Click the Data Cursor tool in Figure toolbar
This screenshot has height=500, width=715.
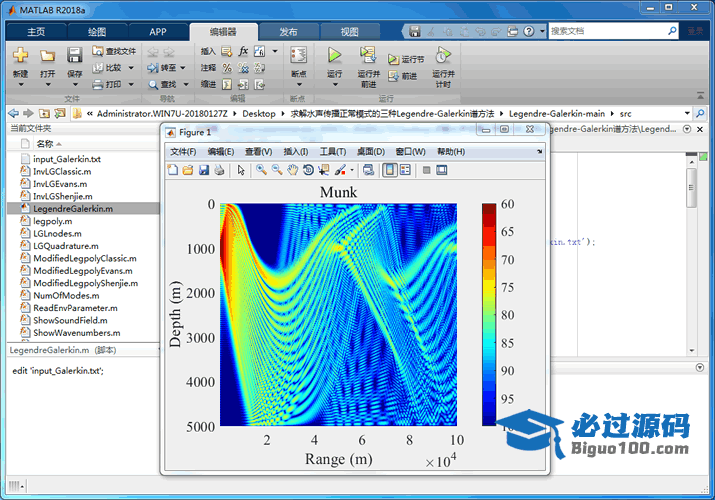click(x=325, y=170)
